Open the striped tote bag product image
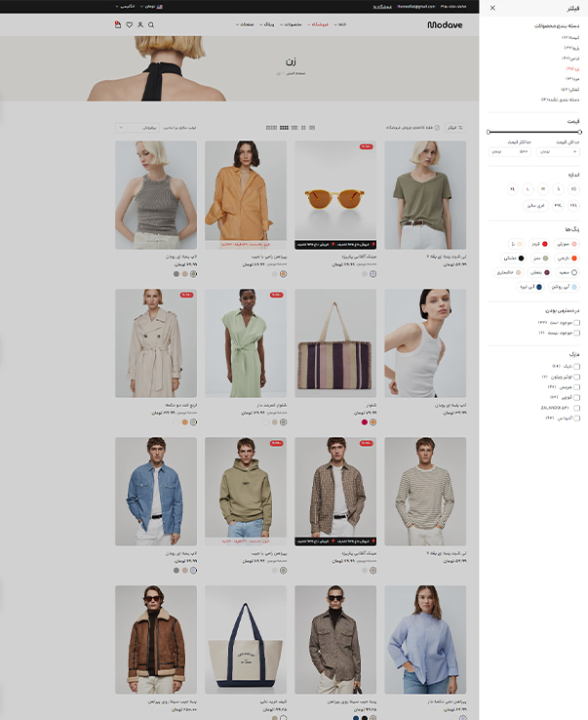The width and height of the screenshot is (588, 720). (x=335, y=343)
